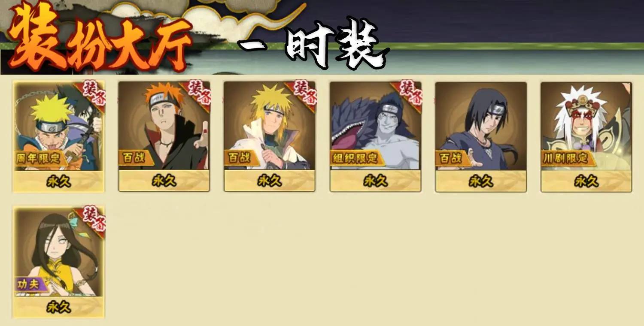
Task: Click 永久 bar under Jiraiya card
Action: tap(586, 181)
